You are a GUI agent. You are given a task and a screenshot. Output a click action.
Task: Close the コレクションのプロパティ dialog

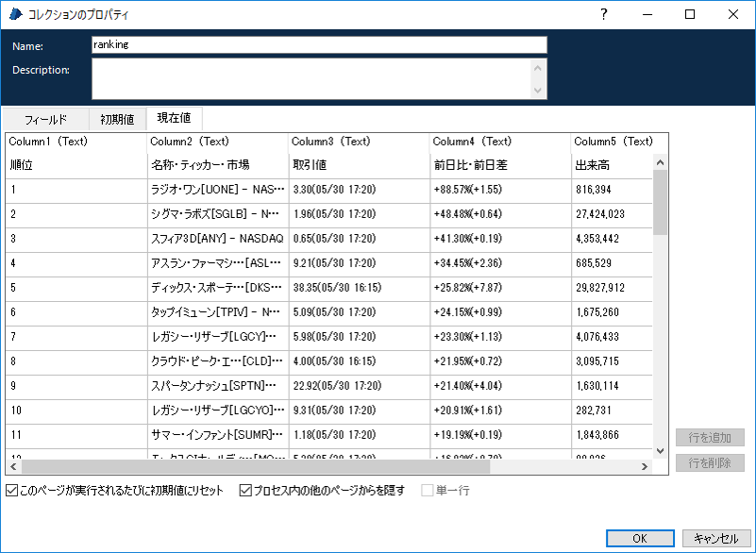[x=732, y=14]
